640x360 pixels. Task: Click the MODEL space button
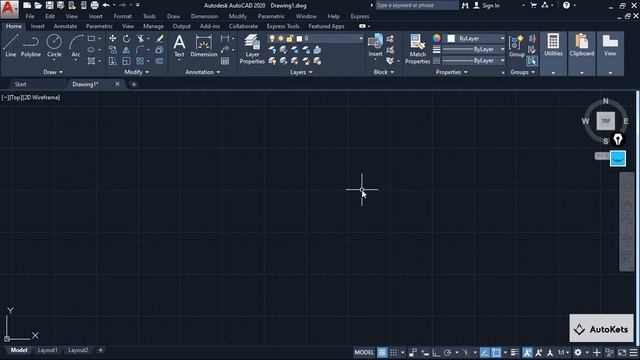(364, 352)
